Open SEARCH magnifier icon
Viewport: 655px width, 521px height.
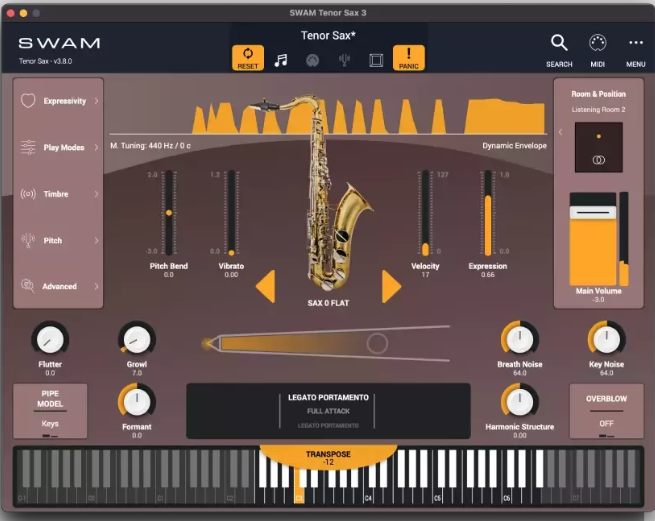[559, 43]
